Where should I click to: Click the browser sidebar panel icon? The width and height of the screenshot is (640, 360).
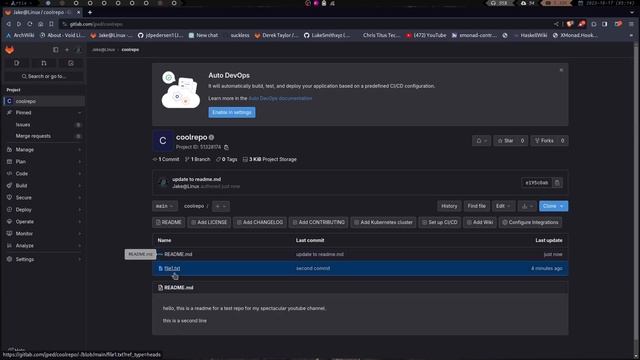[604, 24]
